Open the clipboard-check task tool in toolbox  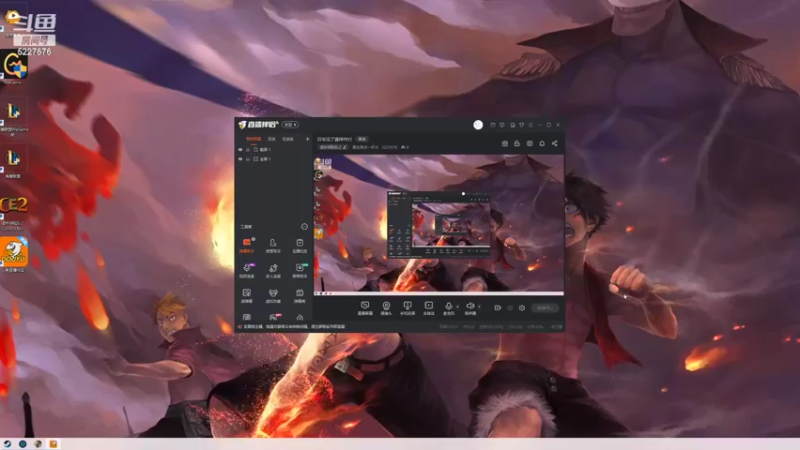pyautogui.click(x=299, y=245)
